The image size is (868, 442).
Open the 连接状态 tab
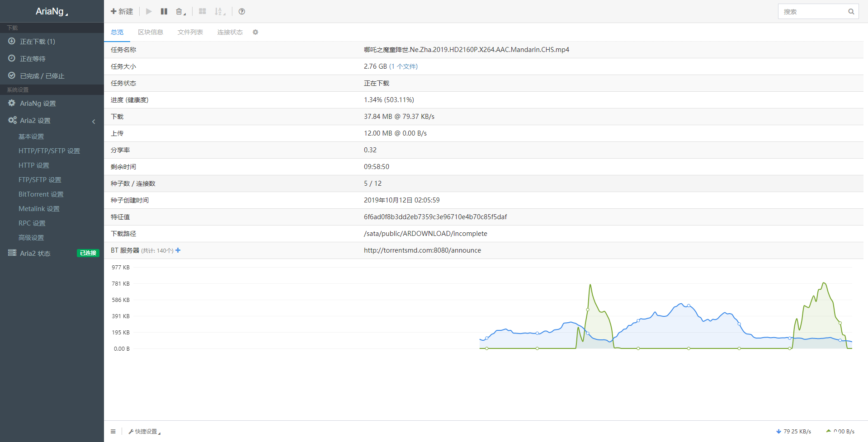tap(230, 32)
